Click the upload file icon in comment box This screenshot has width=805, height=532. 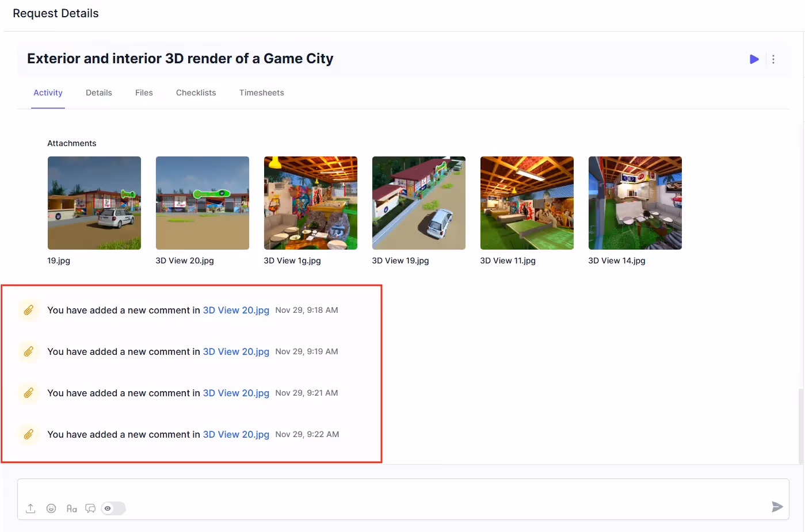(x=30, y=508)
